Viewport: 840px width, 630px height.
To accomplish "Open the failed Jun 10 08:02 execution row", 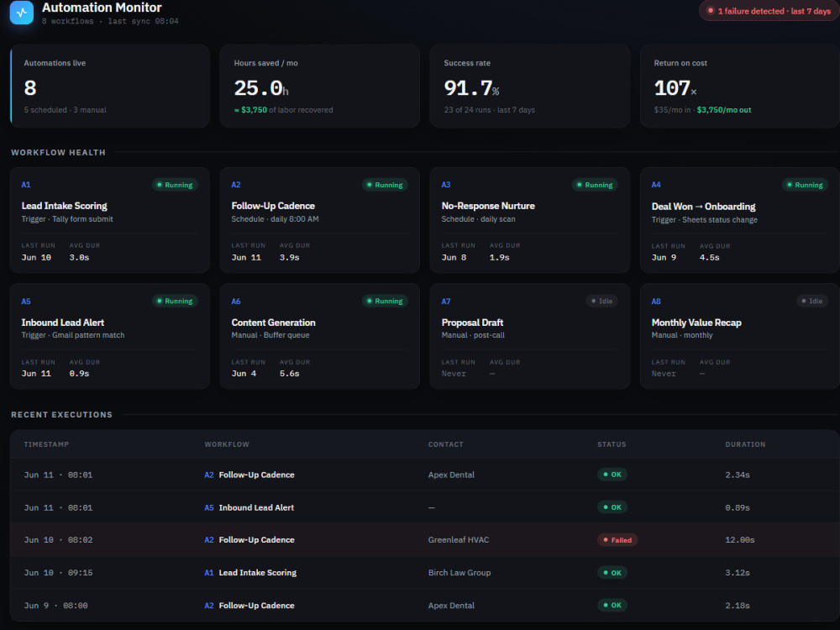I will [424, 540].
